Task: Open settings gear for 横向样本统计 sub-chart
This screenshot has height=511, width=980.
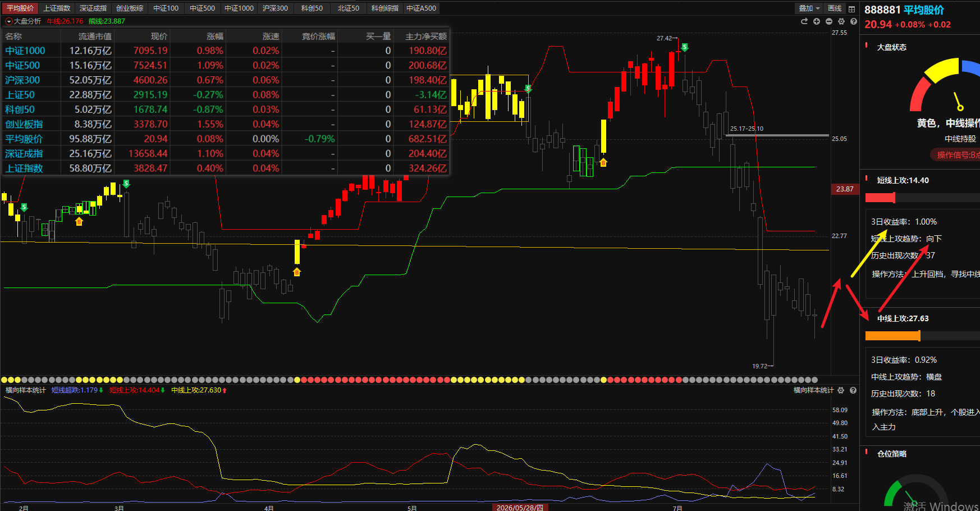Action: pyautogui.click(x=841, y=390)
